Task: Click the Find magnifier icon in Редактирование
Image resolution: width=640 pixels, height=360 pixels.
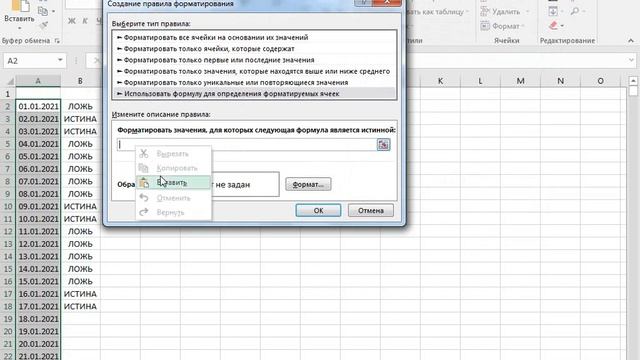Action: 575,11
